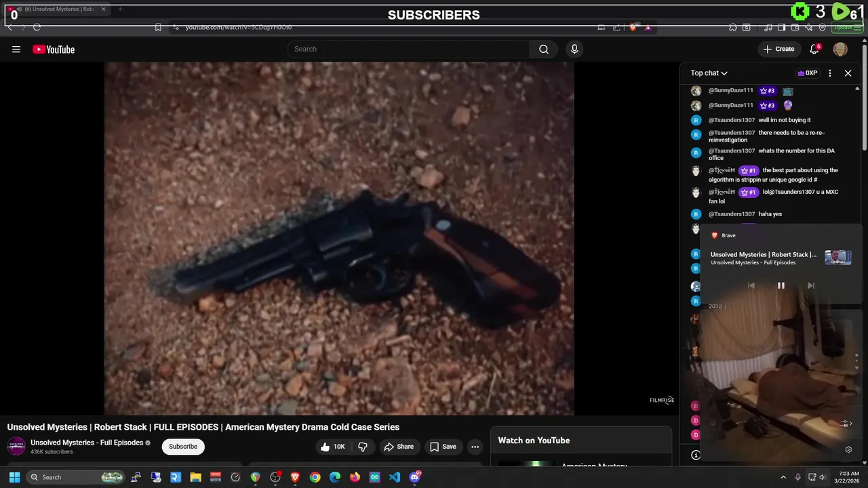Like the video with thumbs up
Screen dimensions: 868x488
coord(333,447)
